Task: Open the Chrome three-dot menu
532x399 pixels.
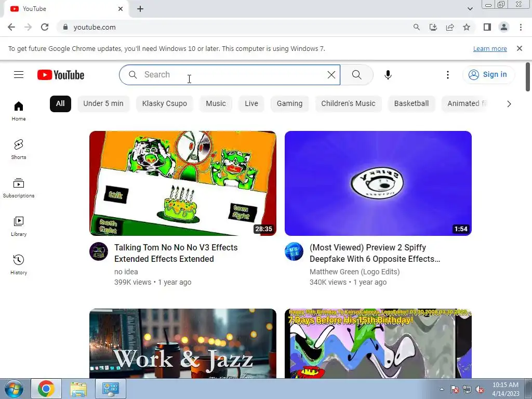Action: pos(521,27)
